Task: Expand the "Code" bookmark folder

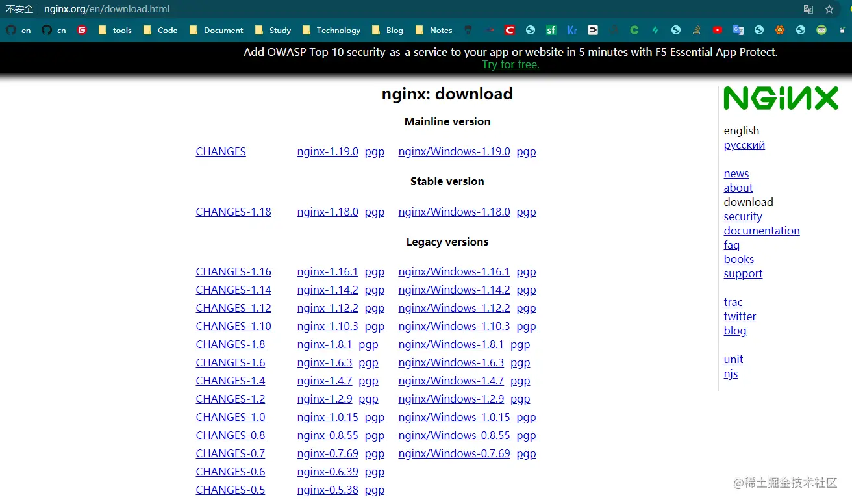Action: point(160,30)
